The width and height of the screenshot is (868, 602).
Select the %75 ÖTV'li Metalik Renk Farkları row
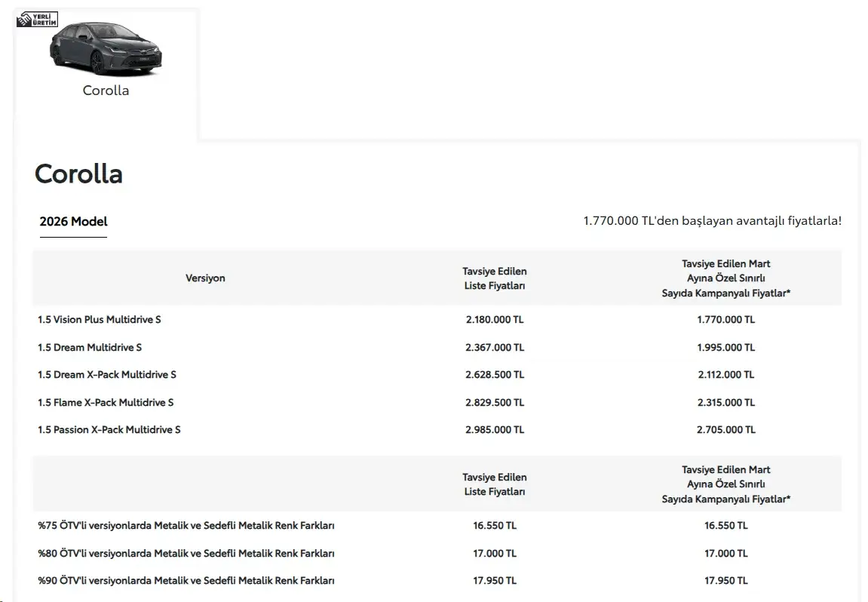437,526
